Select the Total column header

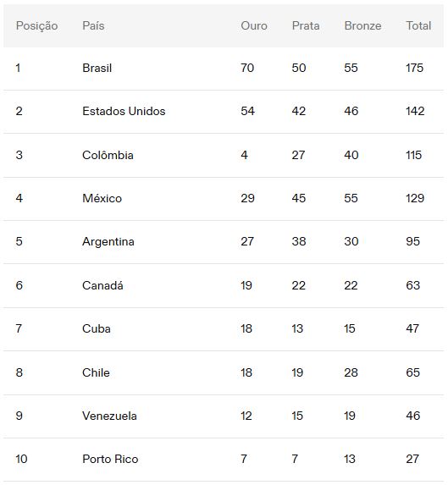pos(418,25)
